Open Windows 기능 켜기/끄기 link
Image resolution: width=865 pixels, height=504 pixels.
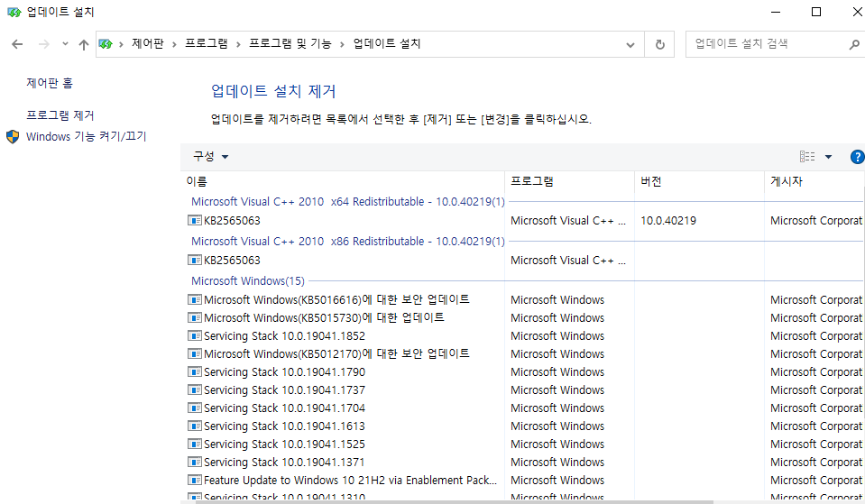click(x=86, y=136)
